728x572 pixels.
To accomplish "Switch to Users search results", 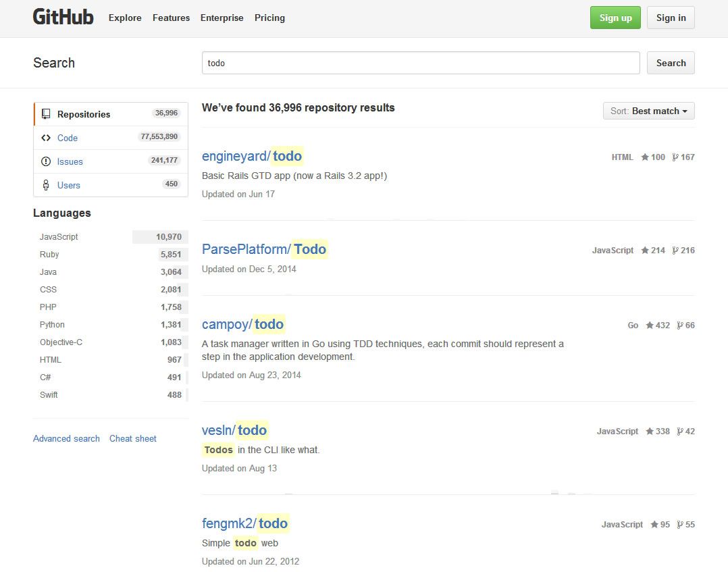I will click(111, 185).
